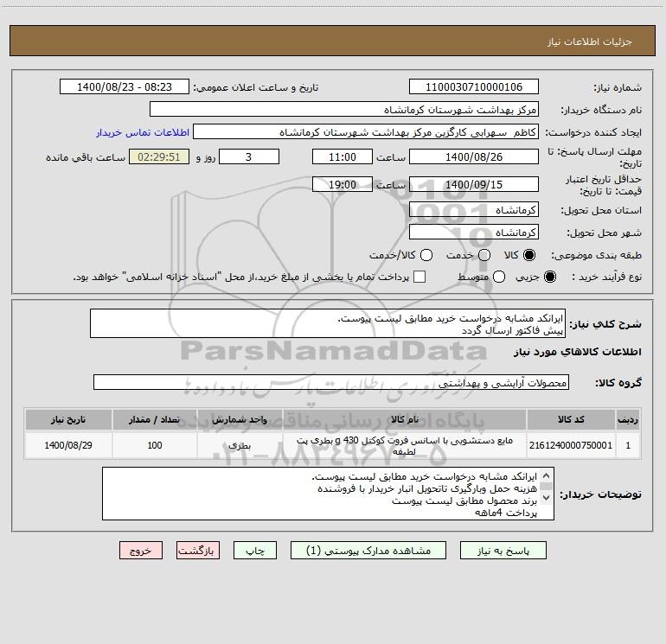666x644 pixels.
Task: Select the خدمت radio button
Action: point(484,255)
